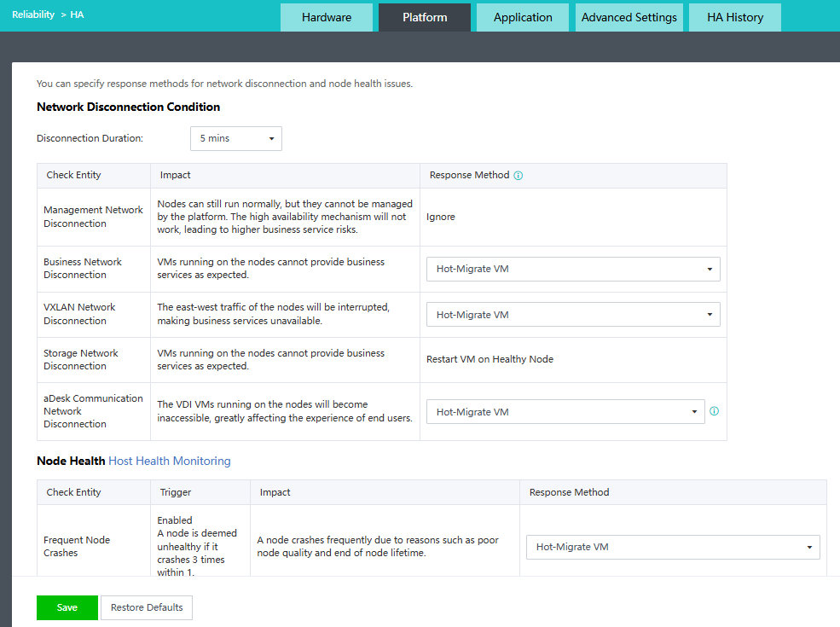Viewport: 840px width, 627px height.
Task: Click the Management Network Disconnection row label
Action: coord(93,217)
